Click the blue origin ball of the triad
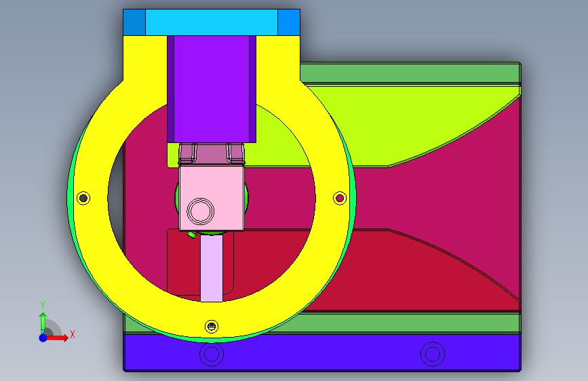 (x=43, y=338)
